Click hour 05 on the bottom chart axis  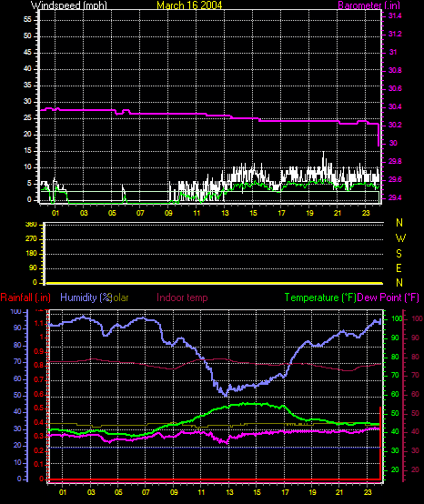coord(118,492)
